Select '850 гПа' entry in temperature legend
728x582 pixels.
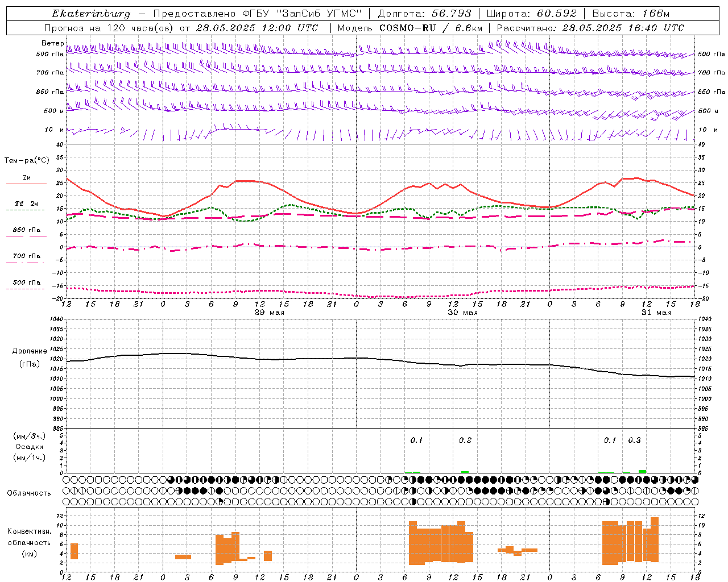27,230
